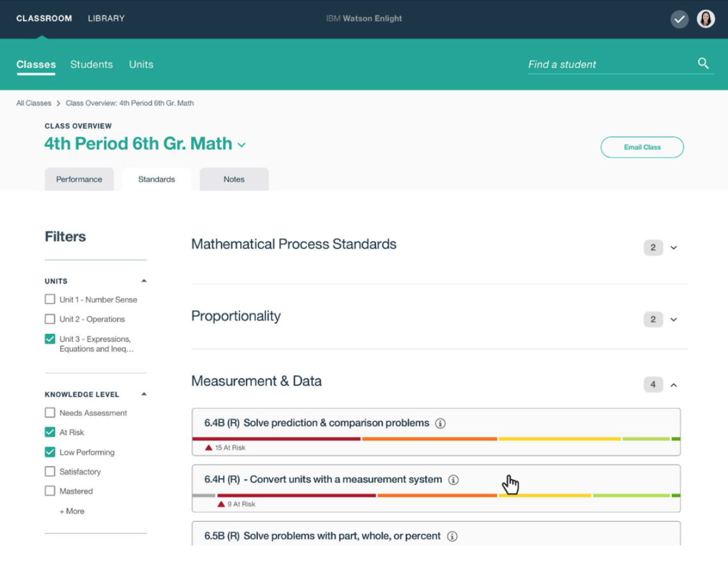Collapse the Measurement & Data chevron
Viewport: 728px width, 562px height.
674,385
